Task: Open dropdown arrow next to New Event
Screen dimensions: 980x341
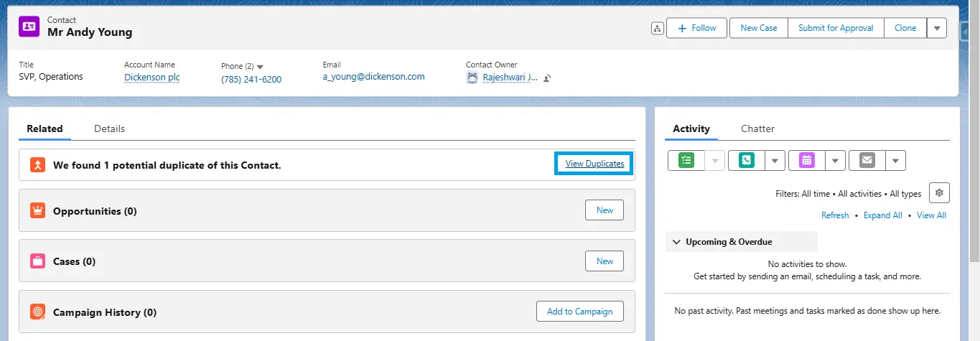Action: pos(834,161)
